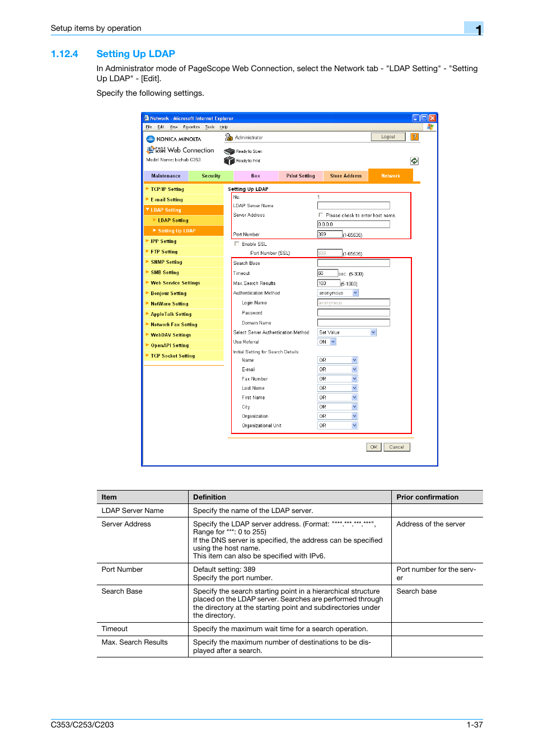Click the Max. Search Results field
The height and width of the screenshot is (756, 534).
pyautogui.click(x=329, y=283)
